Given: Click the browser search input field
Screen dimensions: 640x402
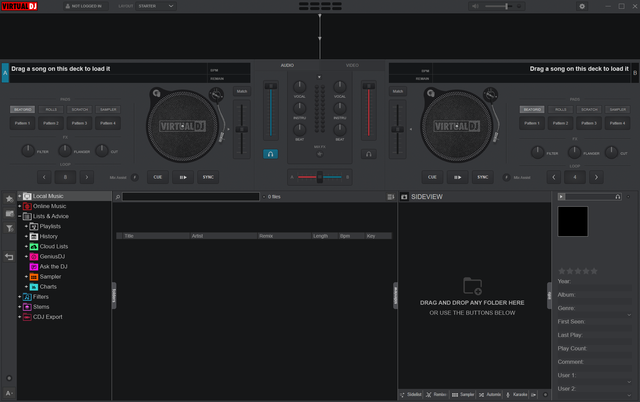Looking at the screenshot, I should pyautogui.click(x=191, y=197).
